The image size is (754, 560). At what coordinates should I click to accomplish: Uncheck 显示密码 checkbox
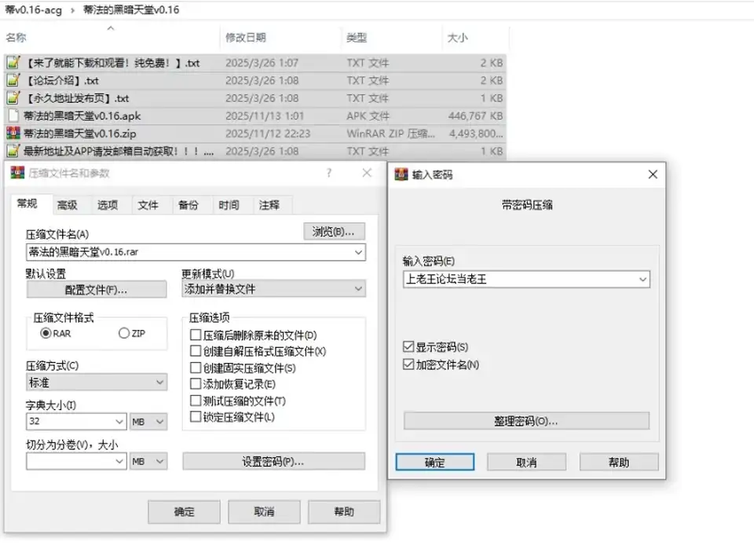408,346
